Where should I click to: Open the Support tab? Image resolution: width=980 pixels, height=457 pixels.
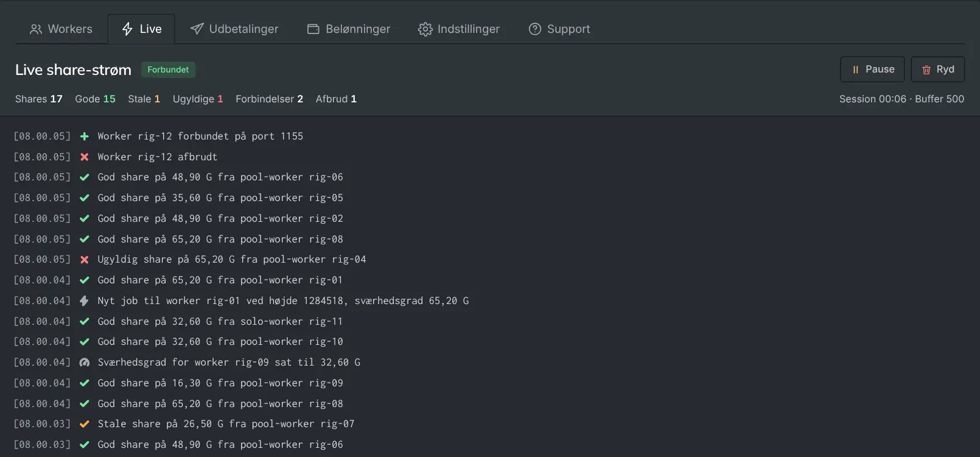pos(559,29)
